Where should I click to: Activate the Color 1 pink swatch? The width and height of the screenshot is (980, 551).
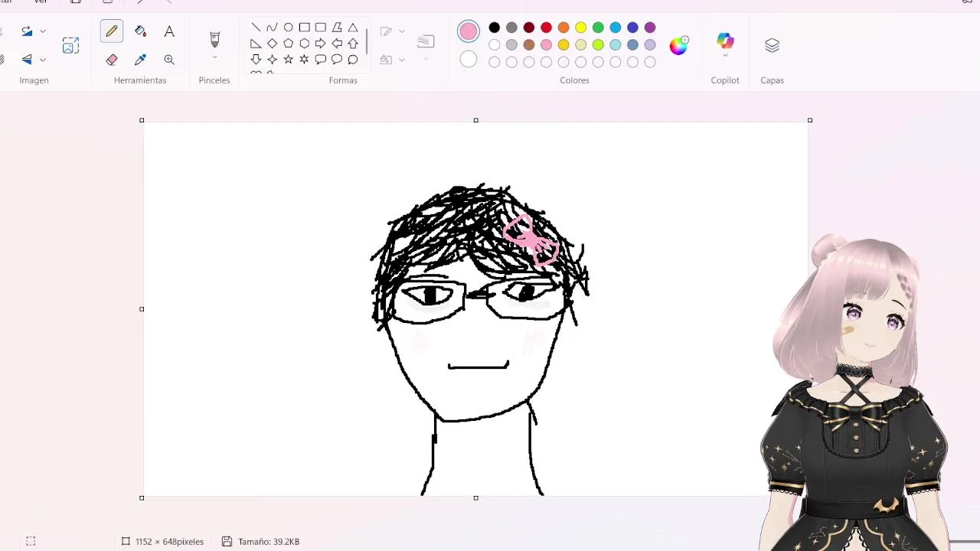pos(469,31)
